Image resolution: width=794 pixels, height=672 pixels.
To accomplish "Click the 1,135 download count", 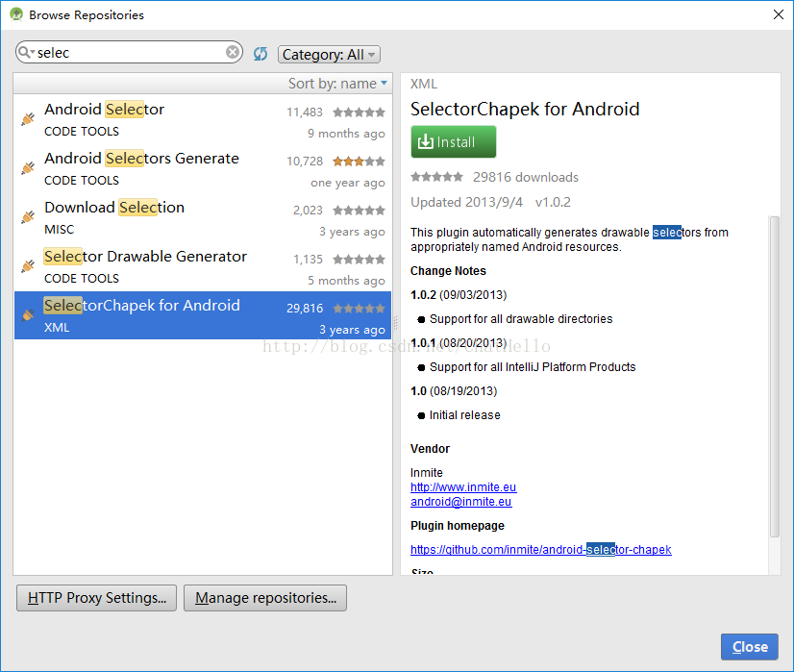I will pyautogui.click(x=308, y=260).
